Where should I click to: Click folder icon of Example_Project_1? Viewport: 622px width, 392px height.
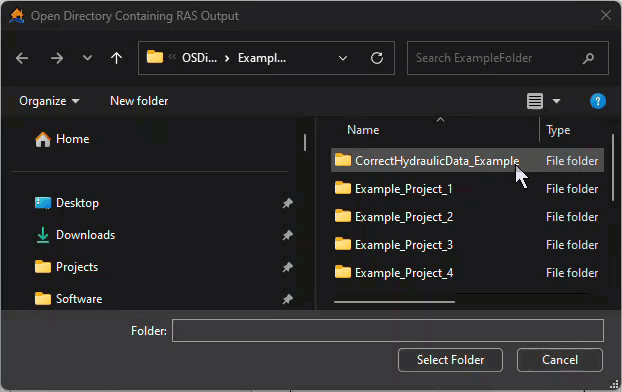click(x=343, y=188)
